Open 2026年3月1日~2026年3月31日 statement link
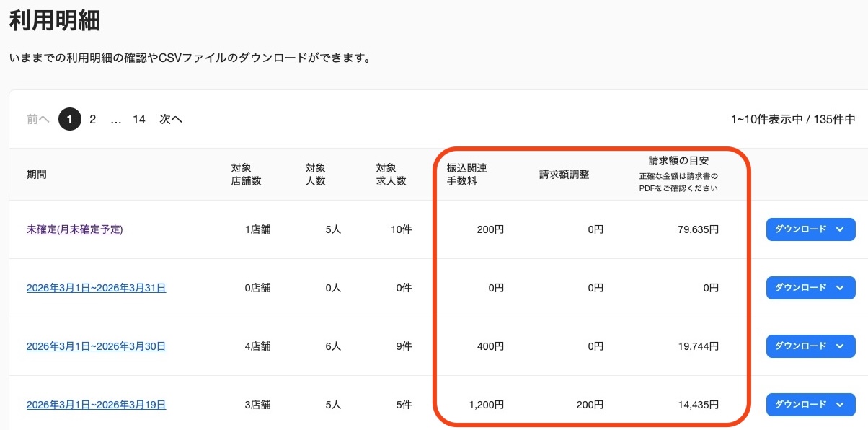 click(x=97, y=288)
